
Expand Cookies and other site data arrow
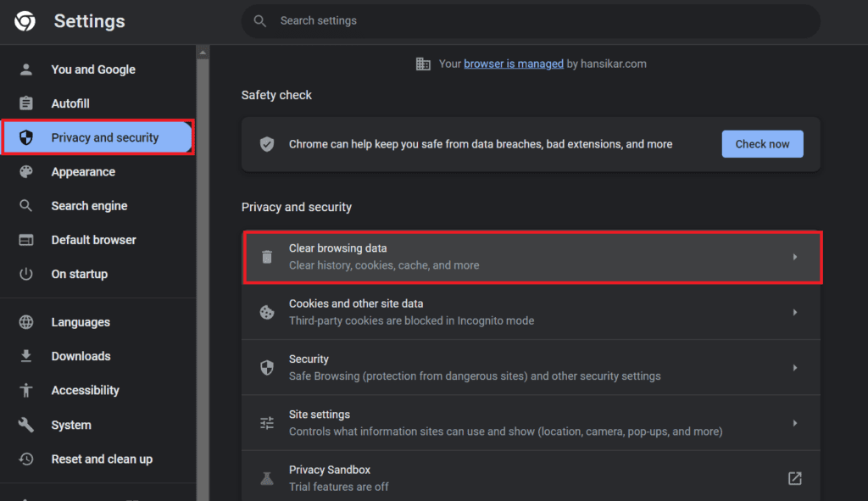794,312
